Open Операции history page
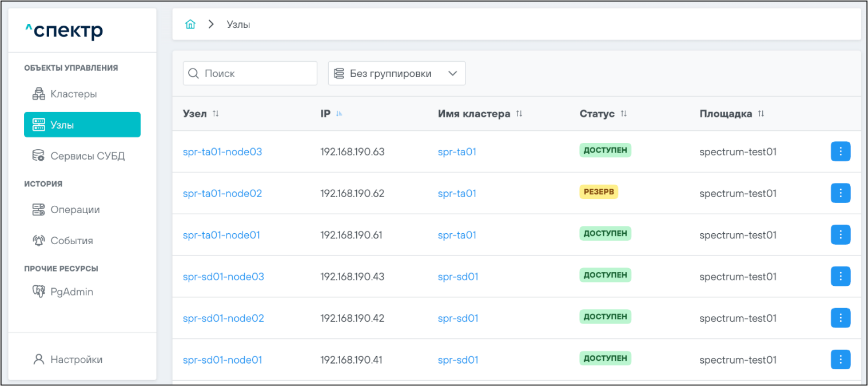The height and width of the screenshot is (387, 868). tap(75, 210)
